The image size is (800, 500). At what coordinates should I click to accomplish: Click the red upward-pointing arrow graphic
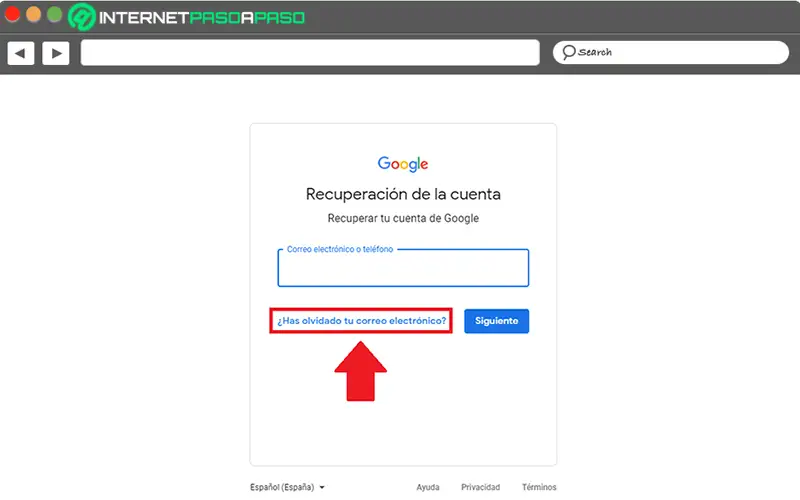[361, 371]
